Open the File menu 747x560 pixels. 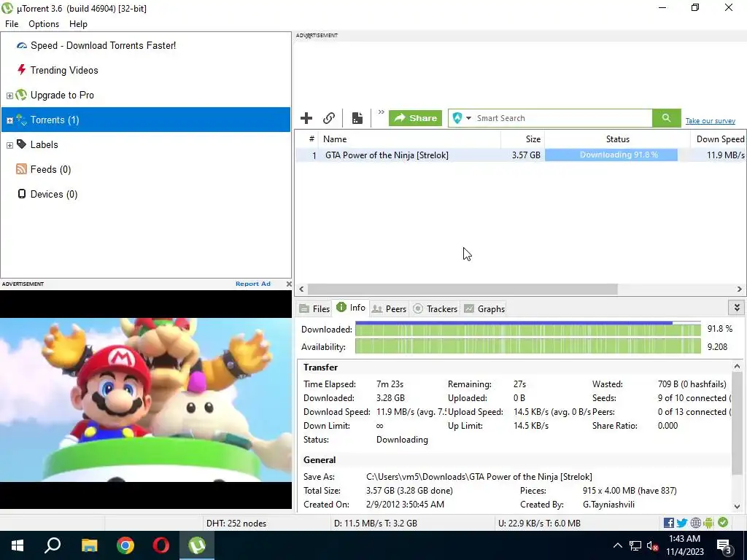tap(12, 24)
